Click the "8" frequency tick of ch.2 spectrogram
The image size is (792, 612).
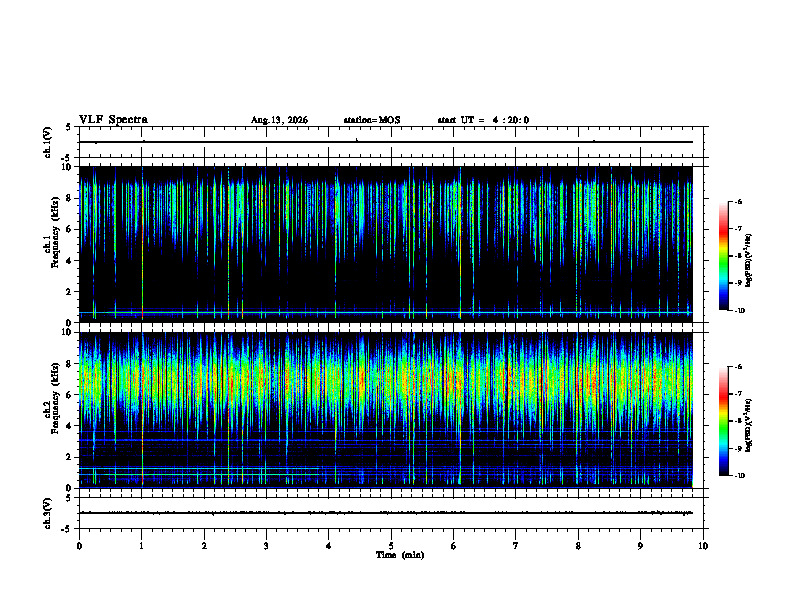[70, 364]
